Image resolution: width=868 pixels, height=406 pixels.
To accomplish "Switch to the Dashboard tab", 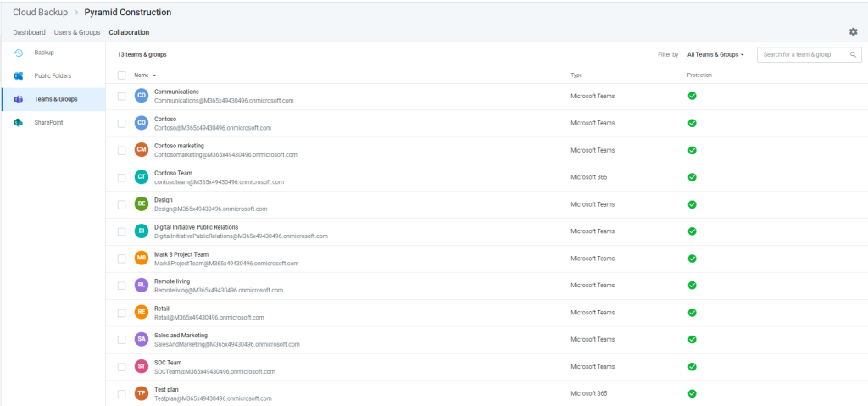I will (x=30, y=33).
